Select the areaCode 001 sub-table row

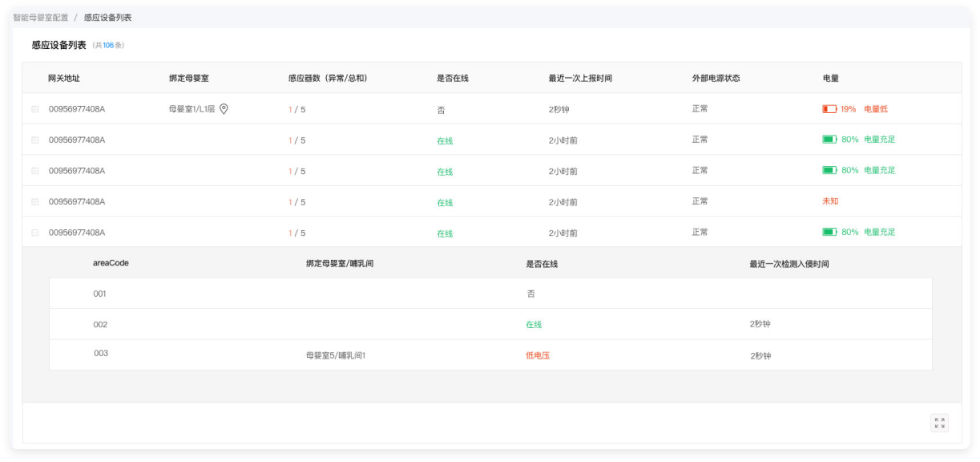[x=99, y=294]
